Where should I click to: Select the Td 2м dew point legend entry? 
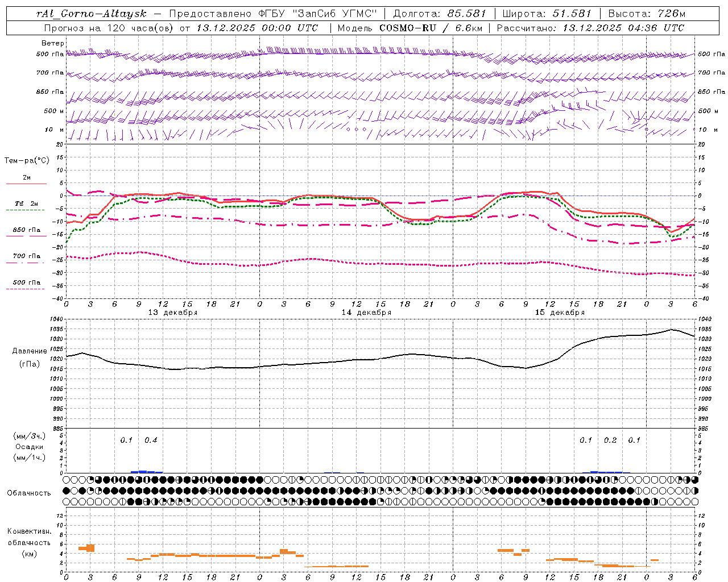point(27,203)
